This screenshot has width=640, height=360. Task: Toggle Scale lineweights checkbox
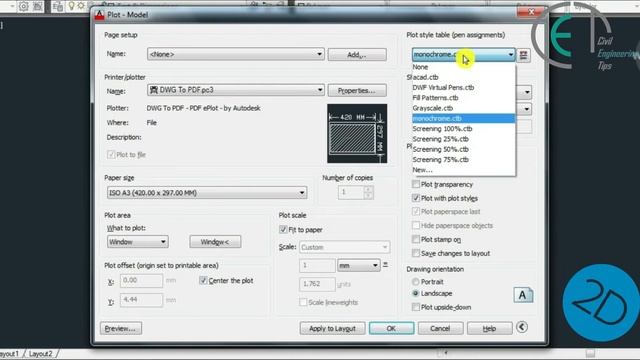(x=303, y=302)
